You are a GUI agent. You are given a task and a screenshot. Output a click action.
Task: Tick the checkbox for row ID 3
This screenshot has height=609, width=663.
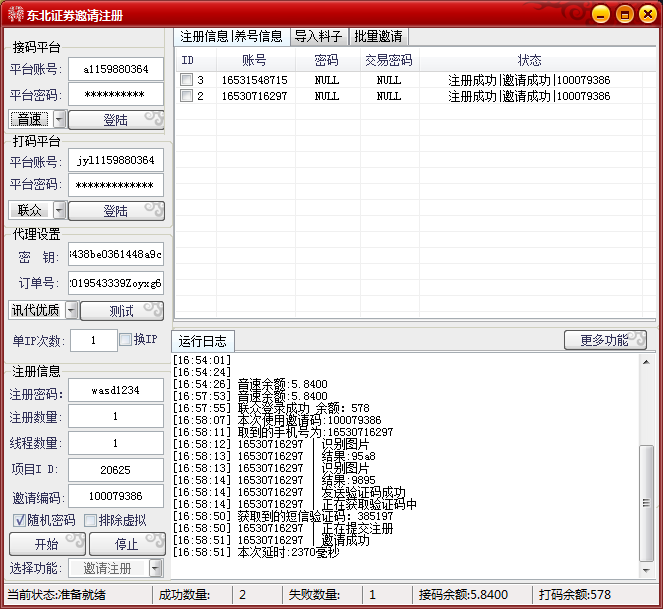pos(186,80)
